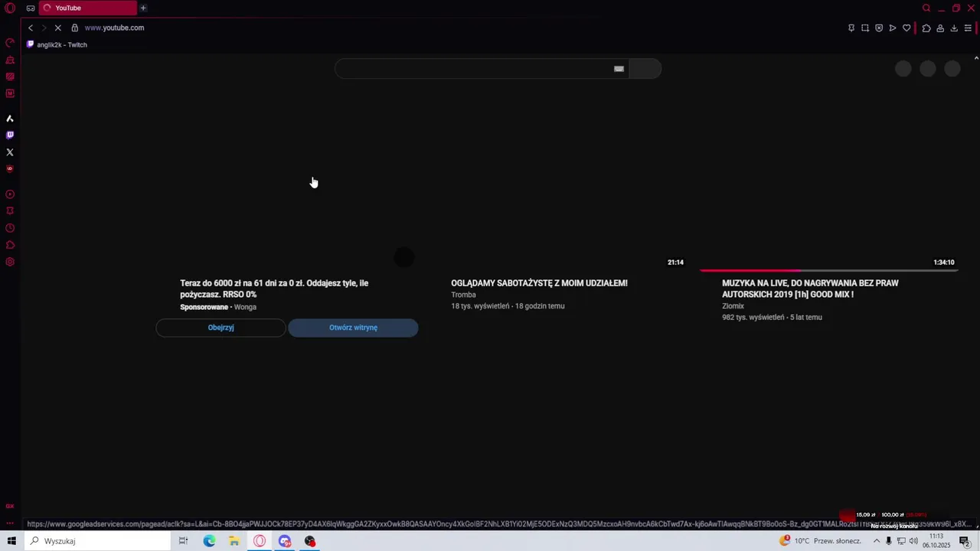The height and width of the screenshot is (551, 980).
Task: Open on-screen keyboard in search box
Action: (x=619, y=69)
